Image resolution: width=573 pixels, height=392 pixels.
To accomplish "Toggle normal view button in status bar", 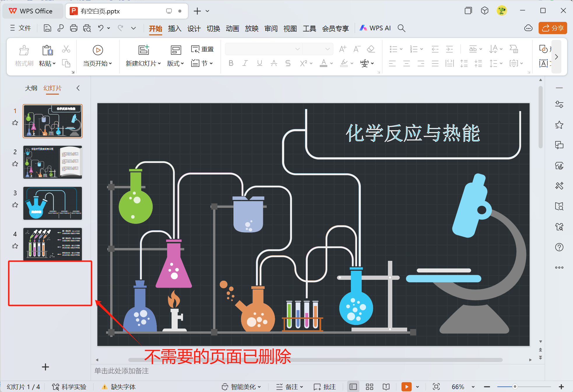I will [353, 387].
